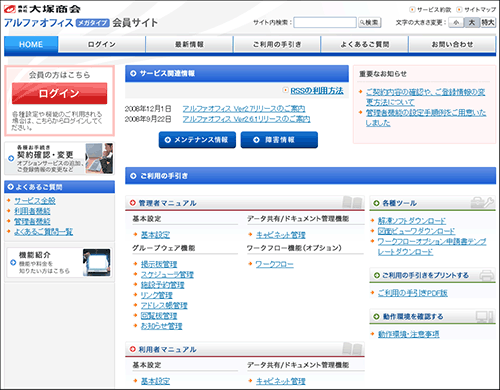Open the 機能紹介 banner
The width and height of the screenshot is (500, 390).
pyautogui.click(x=59, y=263)
